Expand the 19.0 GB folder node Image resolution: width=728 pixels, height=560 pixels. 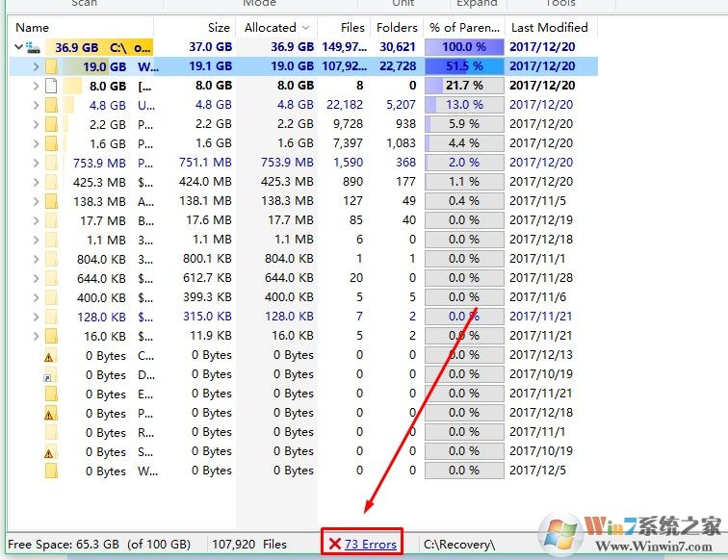(x=36, y=66)
